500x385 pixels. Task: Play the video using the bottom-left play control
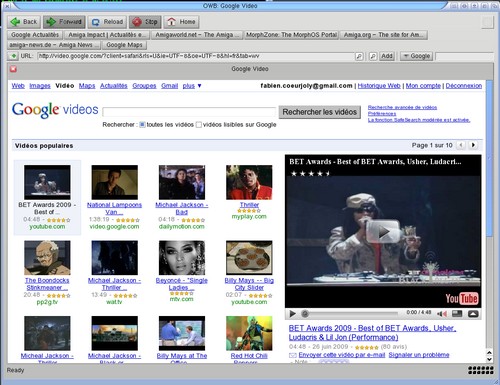[x=293, y=314]
